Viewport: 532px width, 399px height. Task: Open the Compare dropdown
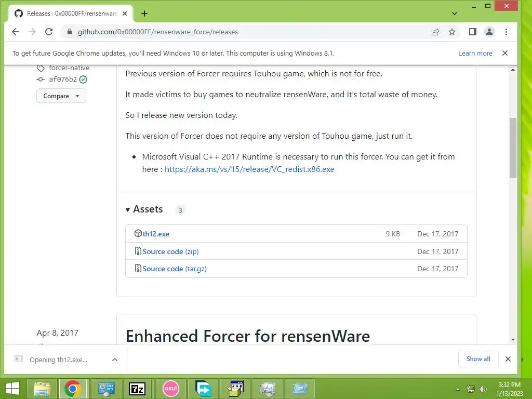click(61, 96)
